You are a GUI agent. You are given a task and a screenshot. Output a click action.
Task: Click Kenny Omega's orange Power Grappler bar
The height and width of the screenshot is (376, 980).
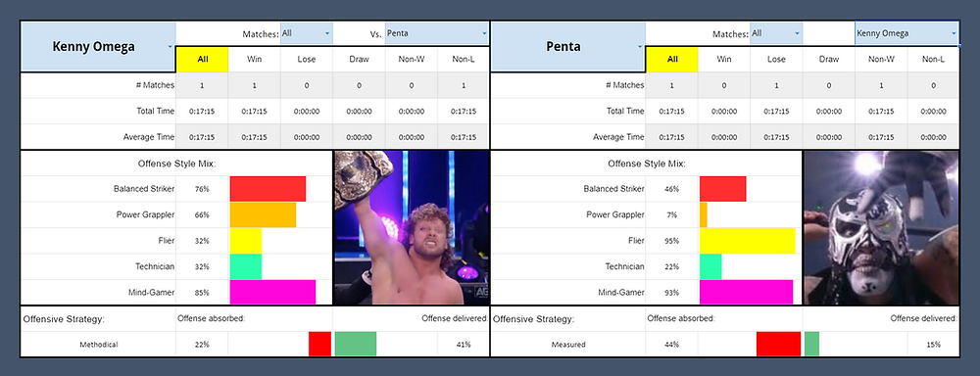point(263,214)
